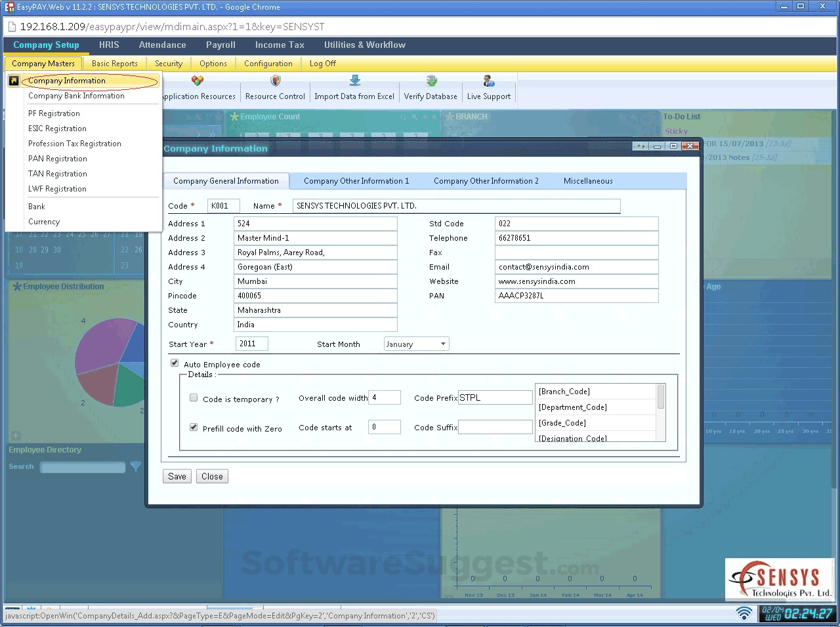This screenshot has width=840, height=627.
Task: Expand the Start Month dropdown
Action: coord(443,344)
